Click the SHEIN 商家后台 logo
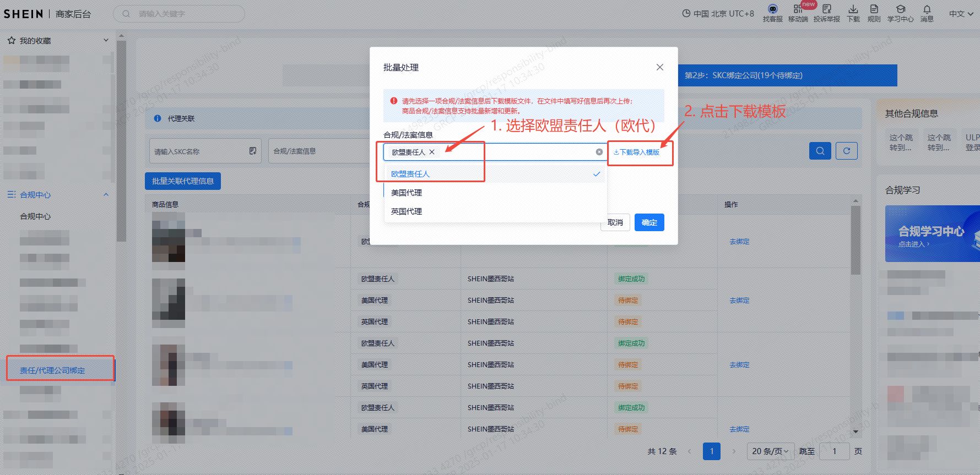Viewport: 980px width, 475px height. 47,14
